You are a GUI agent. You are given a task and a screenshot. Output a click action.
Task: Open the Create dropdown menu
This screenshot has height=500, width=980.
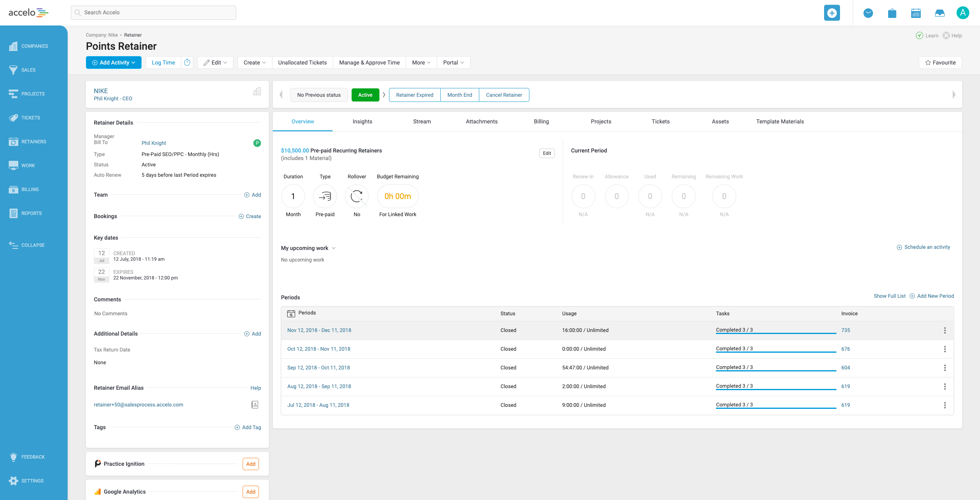(255, 62)
